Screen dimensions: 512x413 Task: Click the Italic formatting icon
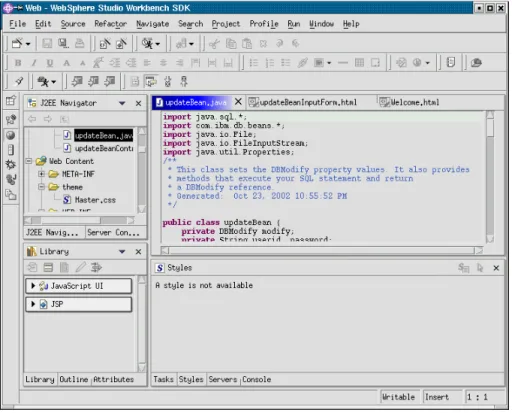coord(34,63)
